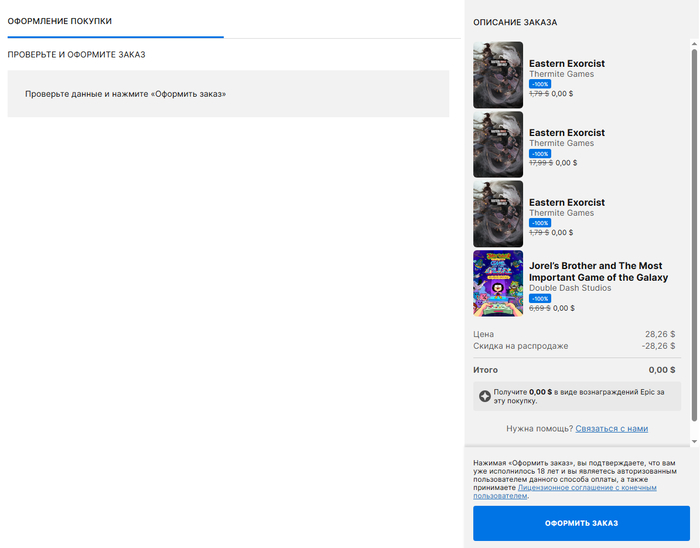Click the blue ОФОРМИТЬ ЗАКАЗ button

pyautogui.click(x=581, y=523)
